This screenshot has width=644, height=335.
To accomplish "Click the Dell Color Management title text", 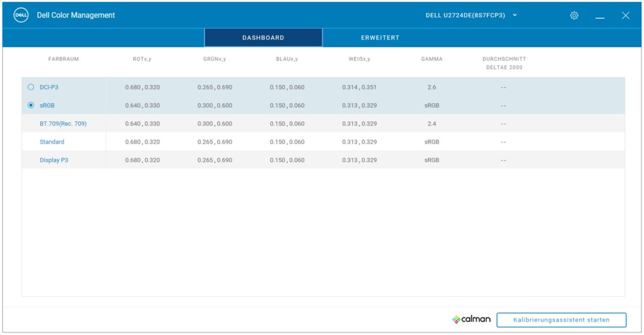I will coord(76,16).
